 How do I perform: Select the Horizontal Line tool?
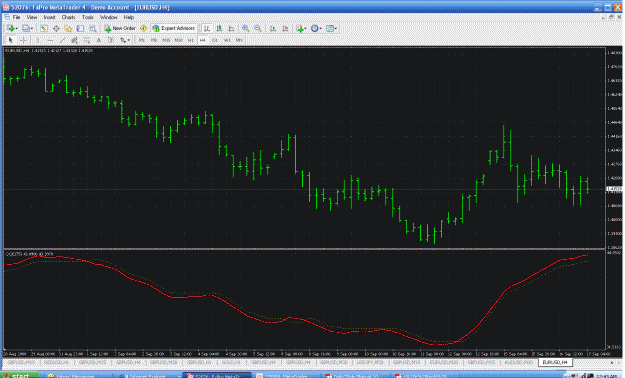[50, 40]
